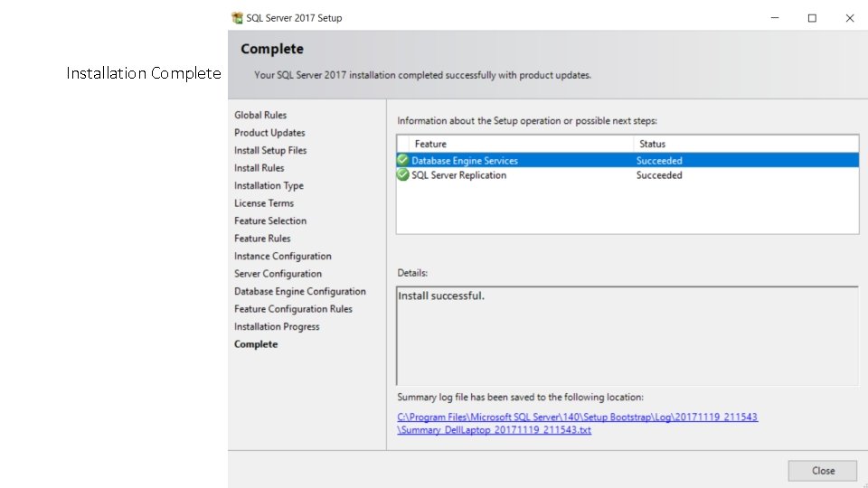The height and width of the screenshot is (488, 868).
Task: Click inside the Details text box
Action: [627, 336]
